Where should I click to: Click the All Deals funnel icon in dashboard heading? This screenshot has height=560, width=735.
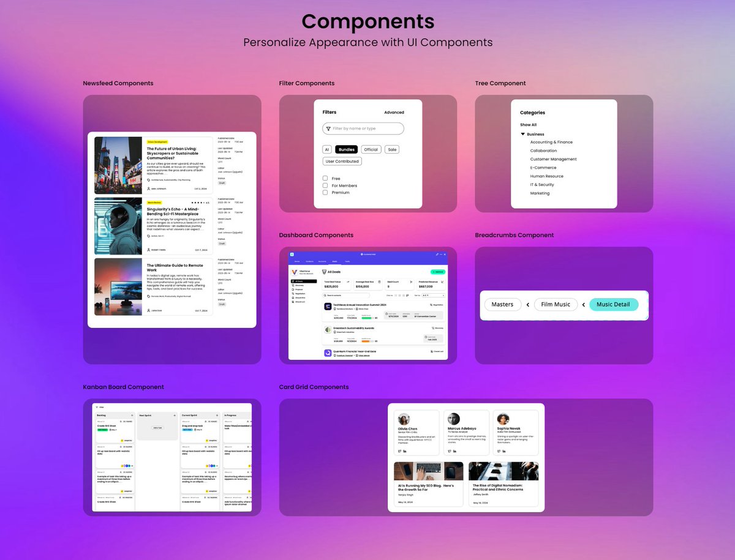[324, 272]
